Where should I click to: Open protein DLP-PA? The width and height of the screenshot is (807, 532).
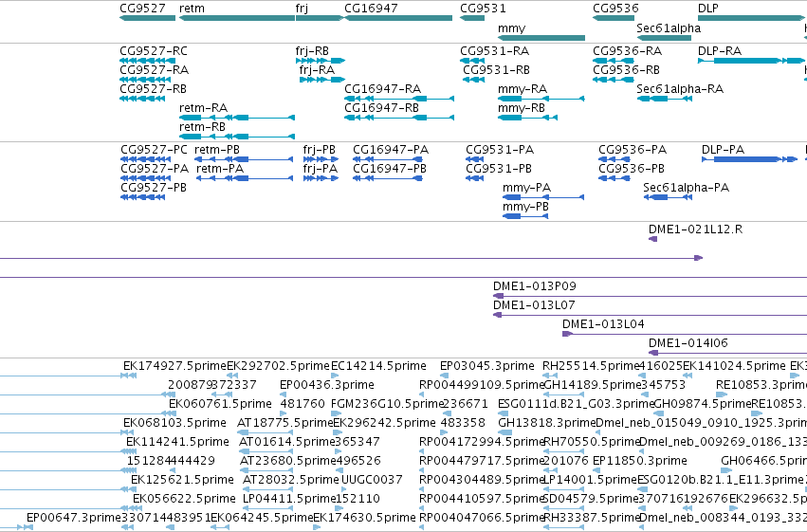point(749,159)
